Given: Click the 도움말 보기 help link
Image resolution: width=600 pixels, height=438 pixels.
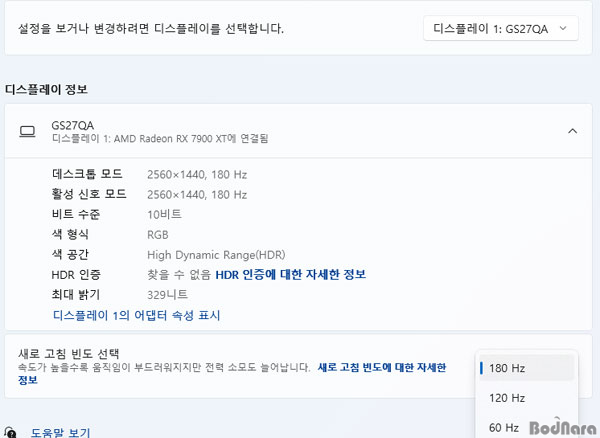Looking at the screenshot, I should coord(60,433).
